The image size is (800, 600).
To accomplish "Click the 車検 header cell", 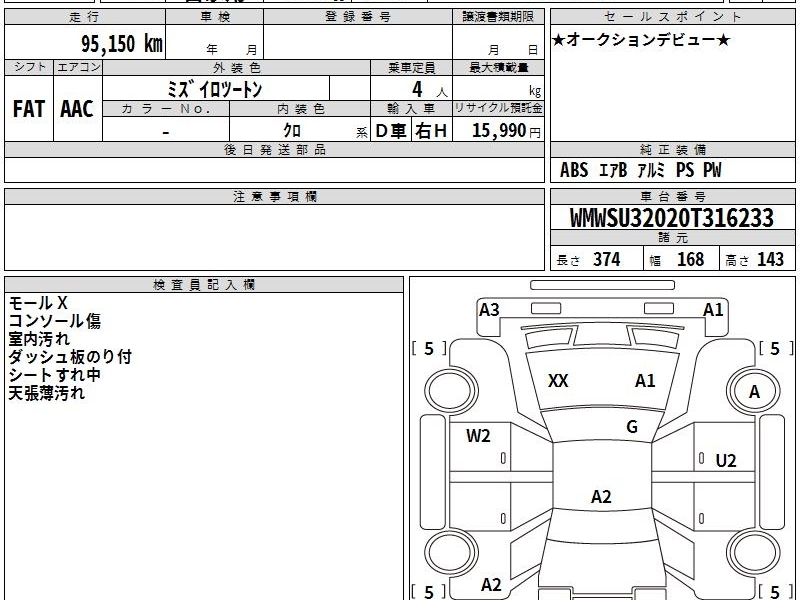I will point(215,17).
